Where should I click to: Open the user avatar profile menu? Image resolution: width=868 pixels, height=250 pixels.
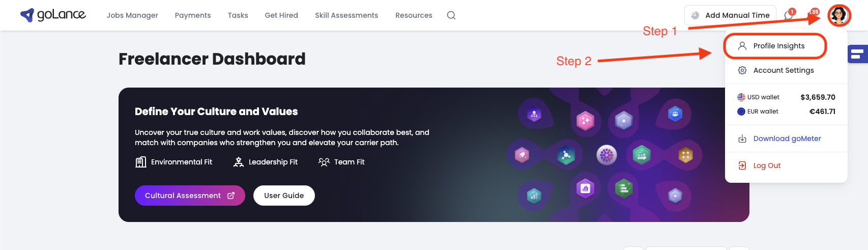coord(838,15)
